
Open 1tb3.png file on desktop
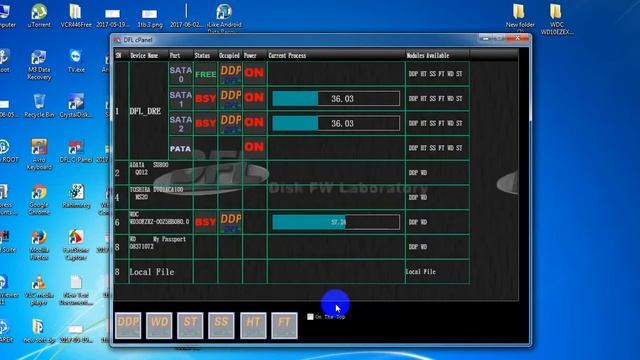pos(150,18)
